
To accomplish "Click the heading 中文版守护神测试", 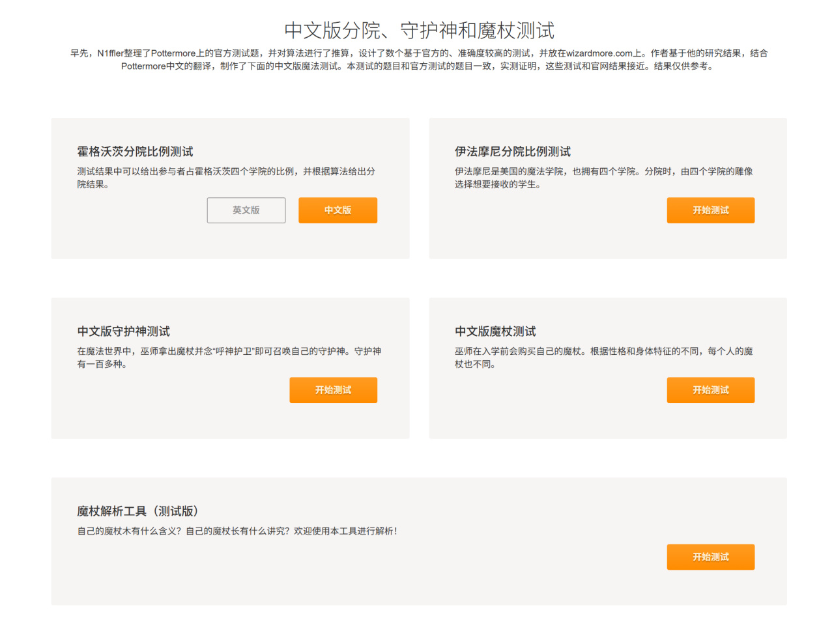I will [124, 331].
